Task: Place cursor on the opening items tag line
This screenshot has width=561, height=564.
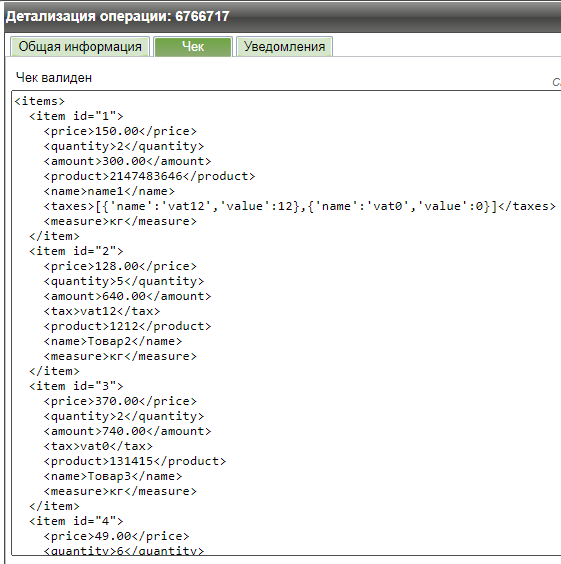Action: click(40, 101)
